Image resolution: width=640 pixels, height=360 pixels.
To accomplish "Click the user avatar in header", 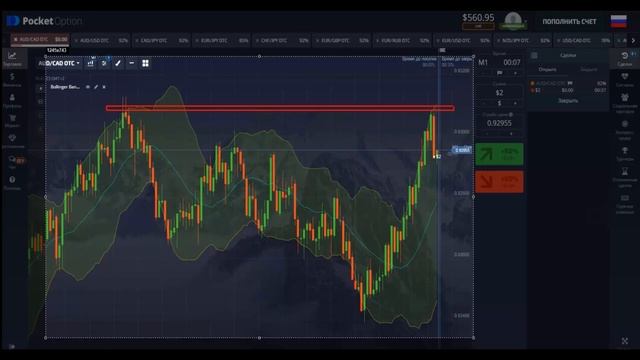I will 513,20.
